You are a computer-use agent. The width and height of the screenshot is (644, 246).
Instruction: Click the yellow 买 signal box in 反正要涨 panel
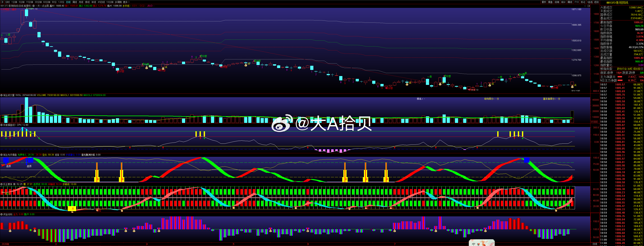coord(72,209)
